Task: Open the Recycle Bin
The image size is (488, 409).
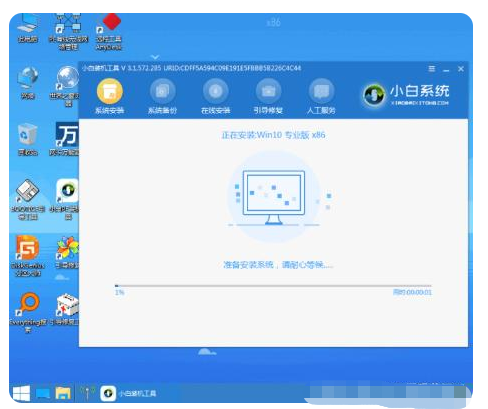Action: [x=28, y=139]
